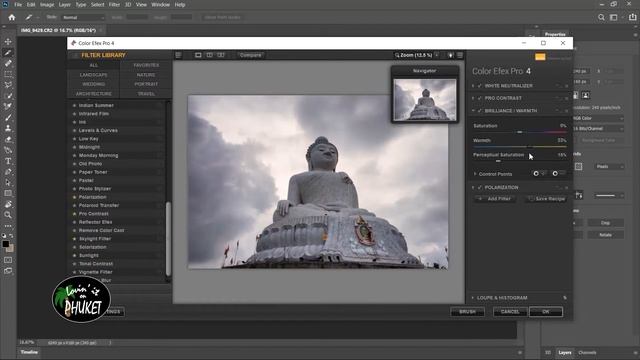This screenshot has width=640, height=360.
Task: Open the Layer menu in Photoshop
Action: tap(64, 5)
